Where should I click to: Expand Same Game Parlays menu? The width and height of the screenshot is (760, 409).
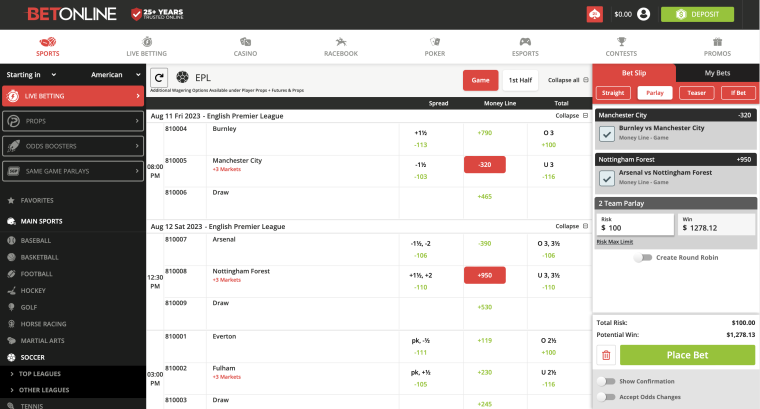click(73, 171)
